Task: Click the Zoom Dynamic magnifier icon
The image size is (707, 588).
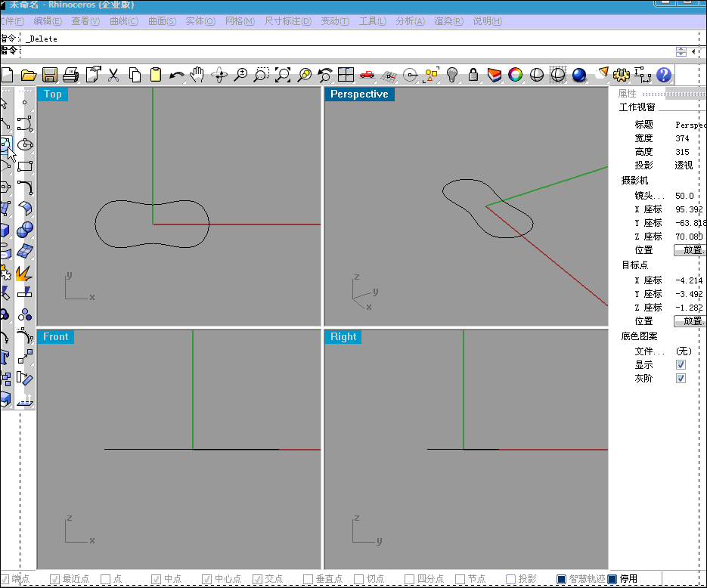Action: tap(240, 75)
